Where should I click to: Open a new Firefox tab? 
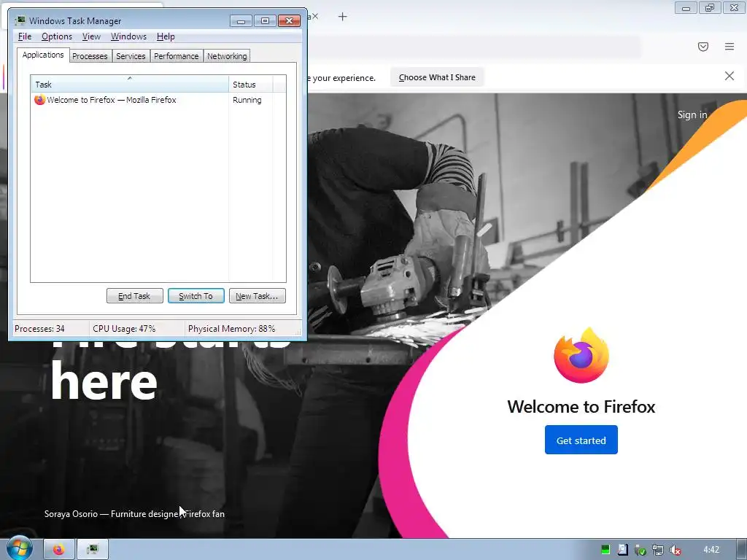tap(343, 17)
